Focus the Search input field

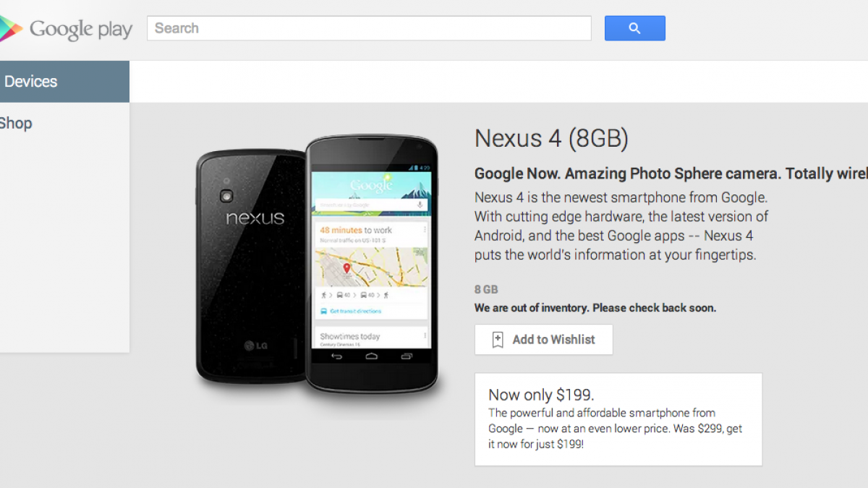pyautogui.click(x=369, y=28)
